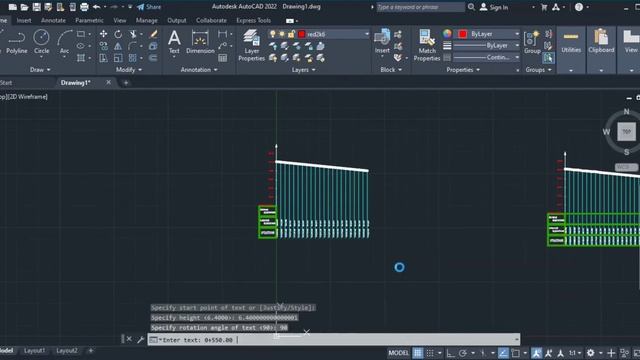This screenshot has width=640, height=360.
Task: Click the Trim tool in Modify panel
Action: pos(133,34)
